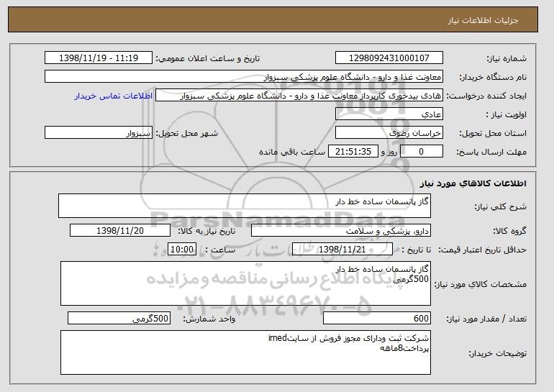The width and height of the screenshot is (554, 392).
Task: Click the remaining days field showing 0
Action: (x=421, y=152)
